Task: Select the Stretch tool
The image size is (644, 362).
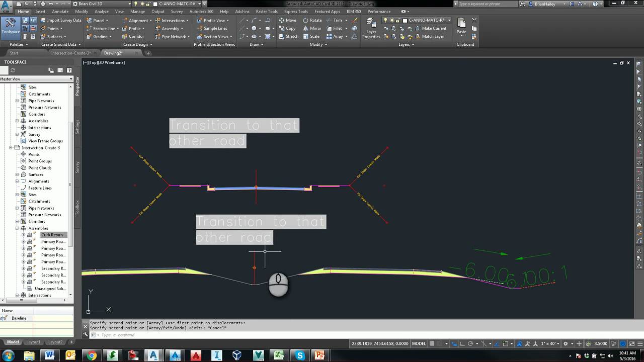Action: click(x=289, y=36)
